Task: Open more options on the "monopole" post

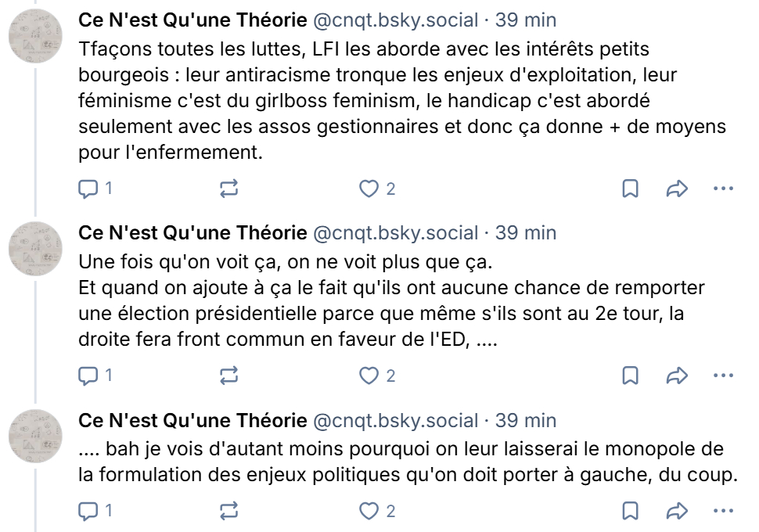Action: tap(723, 512)
